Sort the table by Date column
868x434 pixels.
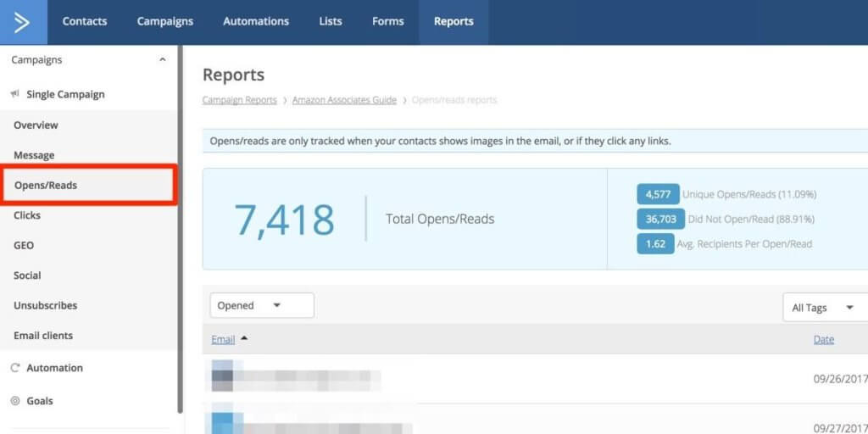tap(823, 339)
